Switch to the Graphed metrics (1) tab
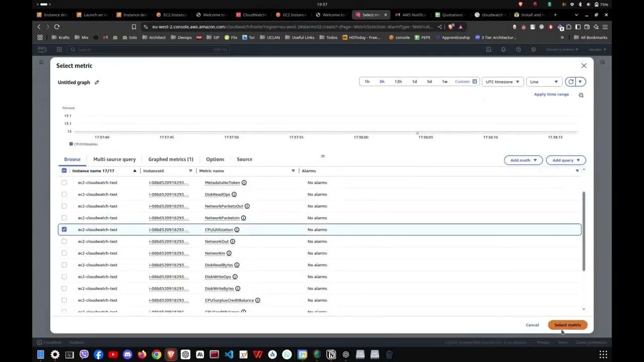 [x=171, y=159]
